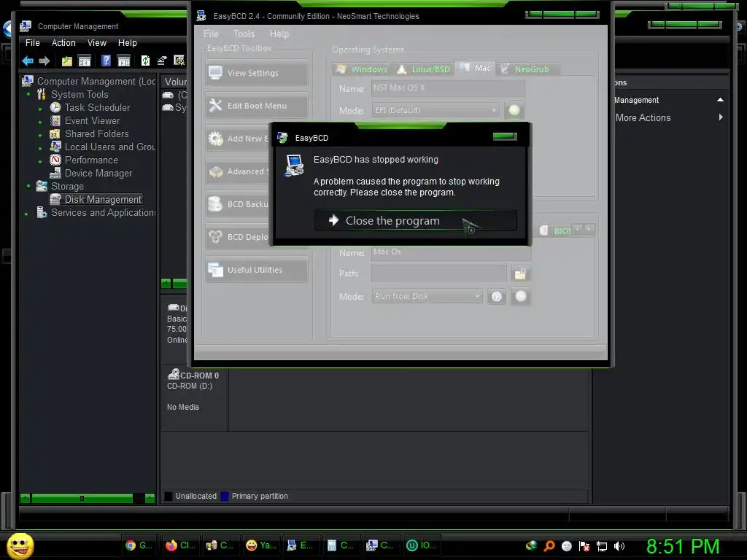Toggle Show/Hide Console Tree toolbar icon
The width and height of the screenshot is (747, 560).
click(85, 61)
